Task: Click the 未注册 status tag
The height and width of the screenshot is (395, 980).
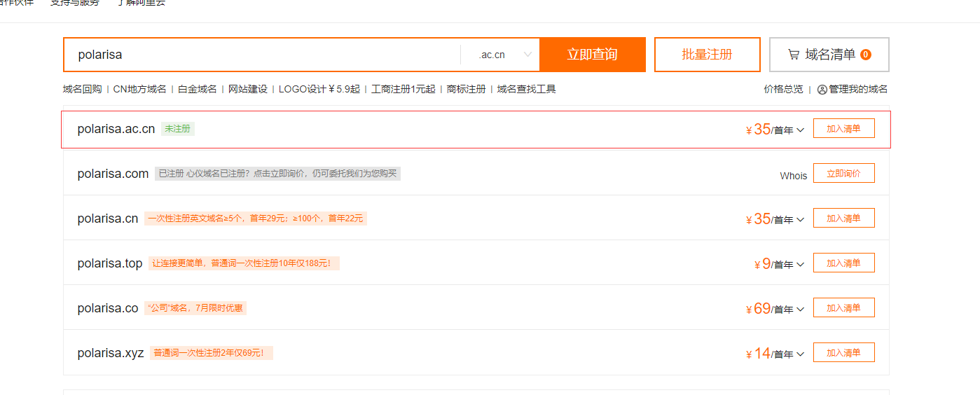Action: 177,129
